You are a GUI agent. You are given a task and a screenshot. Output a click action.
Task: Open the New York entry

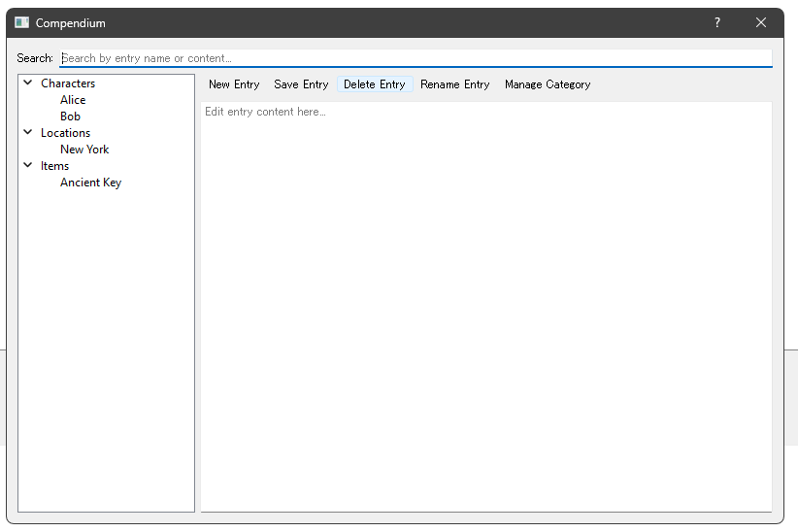pyautogui.click(x=84, y=150)
